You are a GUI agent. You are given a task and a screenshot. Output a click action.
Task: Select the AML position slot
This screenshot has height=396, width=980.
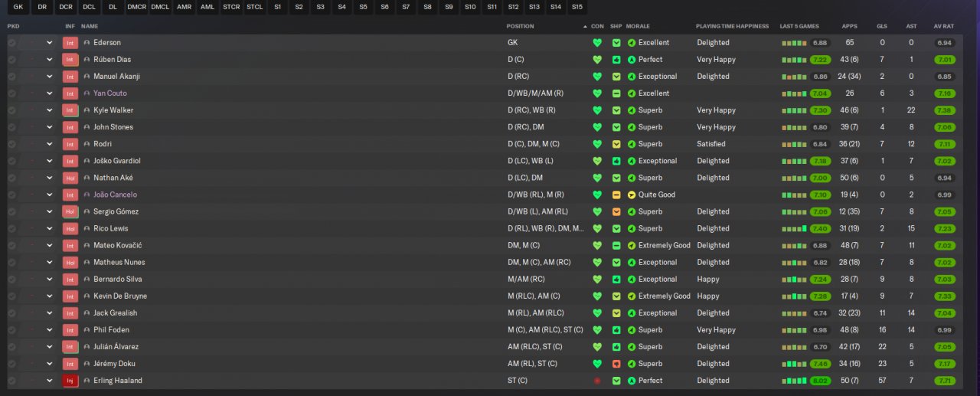[207, 7]
